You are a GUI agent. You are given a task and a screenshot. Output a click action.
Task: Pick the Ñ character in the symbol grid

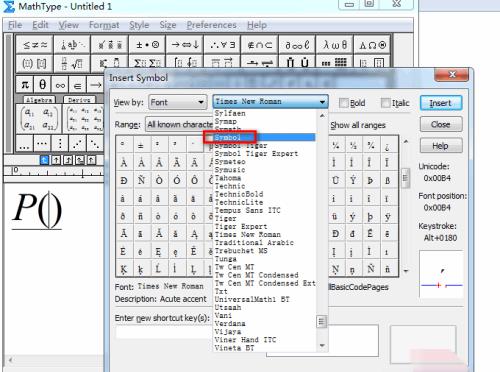(x=142, y=181)
